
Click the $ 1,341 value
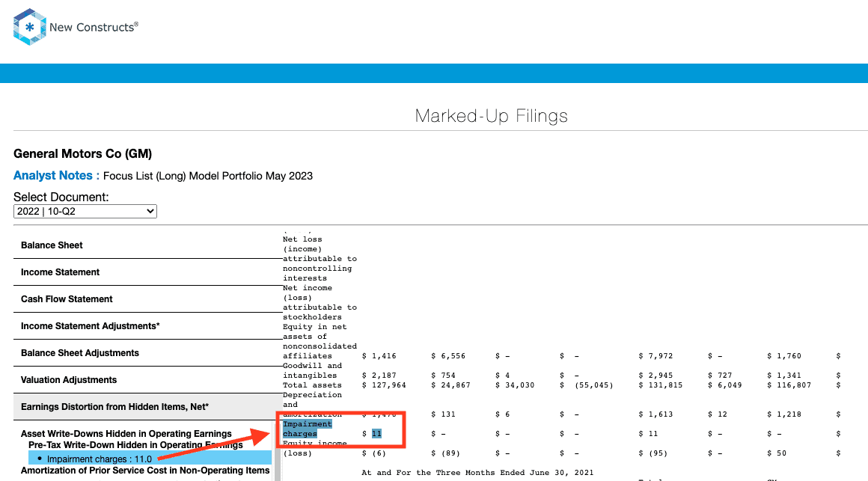784,376
